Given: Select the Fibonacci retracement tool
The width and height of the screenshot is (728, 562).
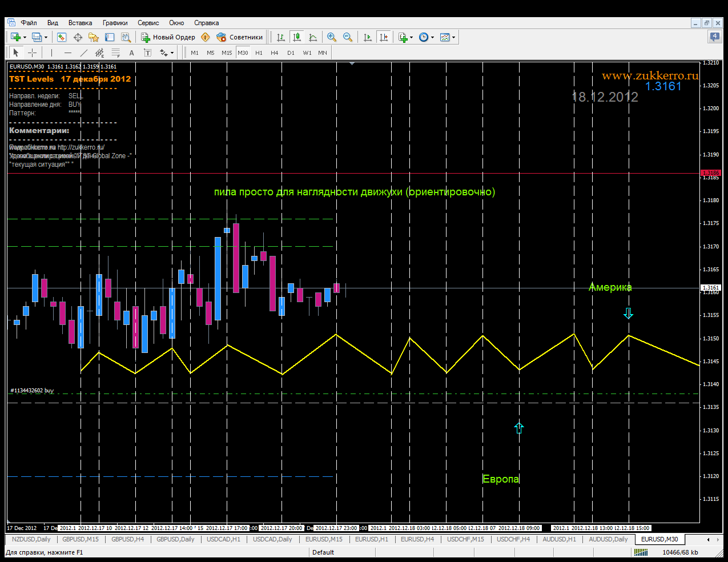Looking at the screenshot, I should pyautogui.click(x=115, y=53).
